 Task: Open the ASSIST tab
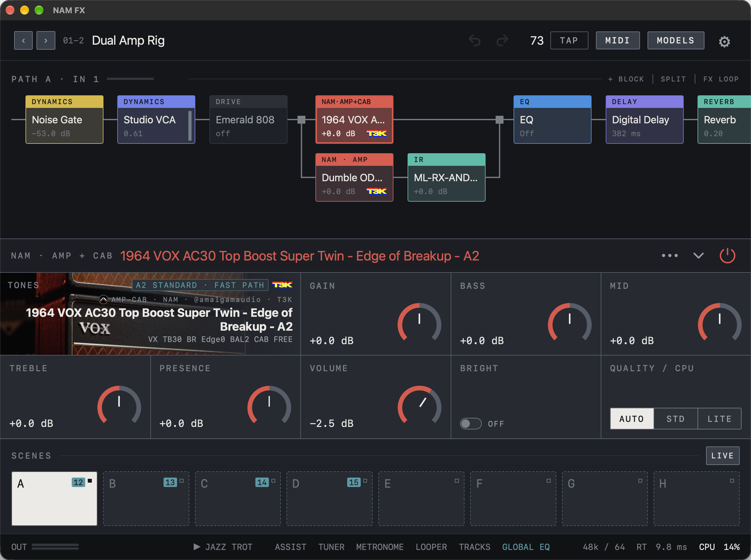291,547
